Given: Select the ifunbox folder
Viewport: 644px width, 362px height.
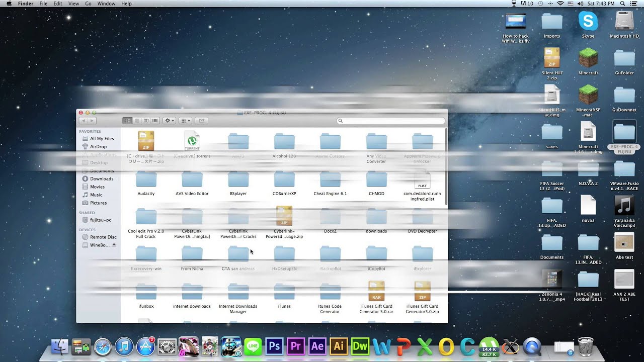Looking at the screenshot, I should (x=146, y=292).
